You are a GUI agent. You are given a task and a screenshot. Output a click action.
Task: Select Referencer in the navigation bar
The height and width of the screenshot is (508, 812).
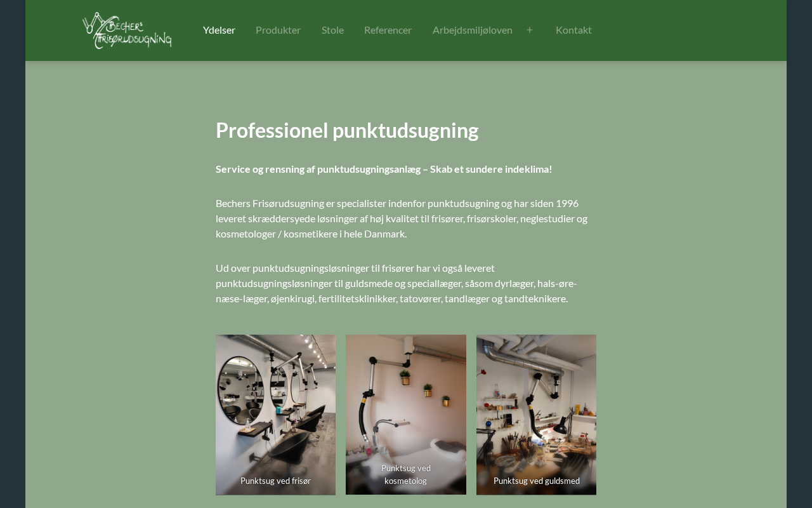click(388, 30)
